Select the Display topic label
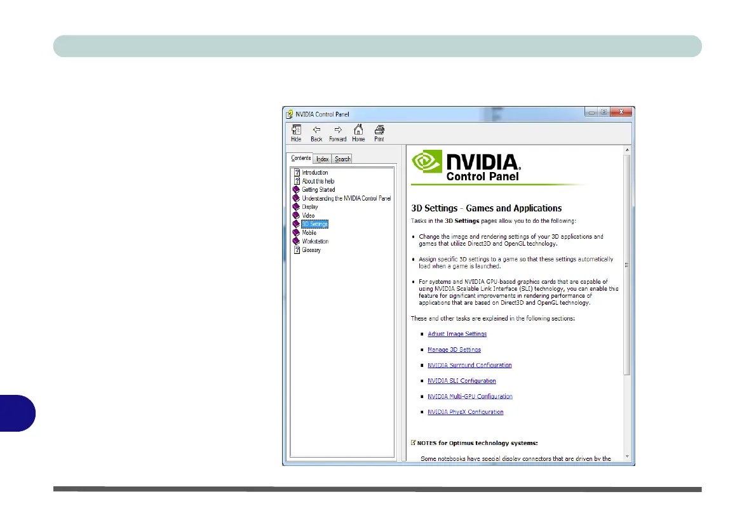Image resolution: width=756 pixels, height=532 pixels. [x=310, y=207]
